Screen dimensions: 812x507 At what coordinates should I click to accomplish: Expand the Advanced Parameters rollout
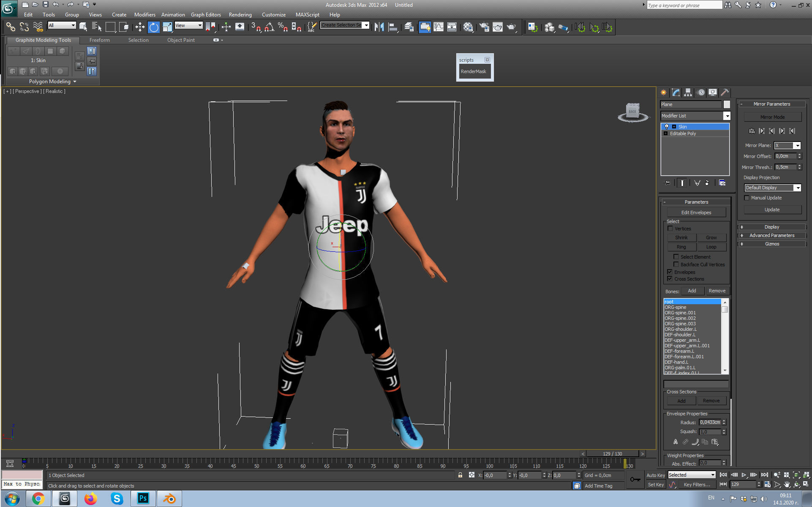pyautogui.click(x=772, y=235)
